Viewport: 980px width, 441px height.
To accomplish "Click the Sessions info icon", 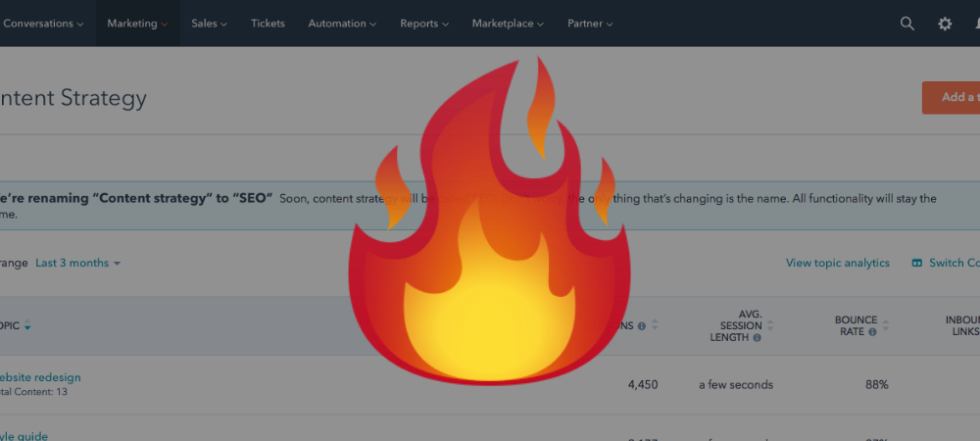I will (641, 326).
